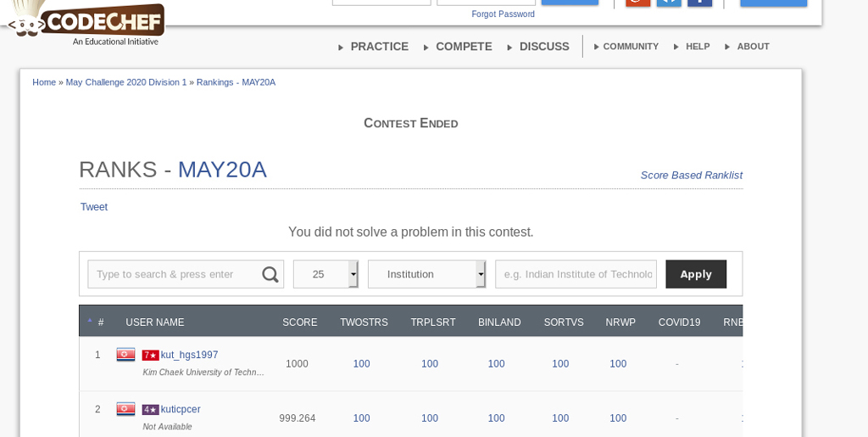Open the kut_hgs1997 user profile
Viewport: 868px width, 437px height.
pos(189,355)
